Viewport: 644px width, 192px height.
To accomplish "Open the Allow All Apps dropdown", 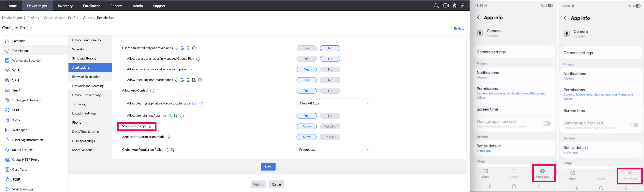I will tap(333, 103).
